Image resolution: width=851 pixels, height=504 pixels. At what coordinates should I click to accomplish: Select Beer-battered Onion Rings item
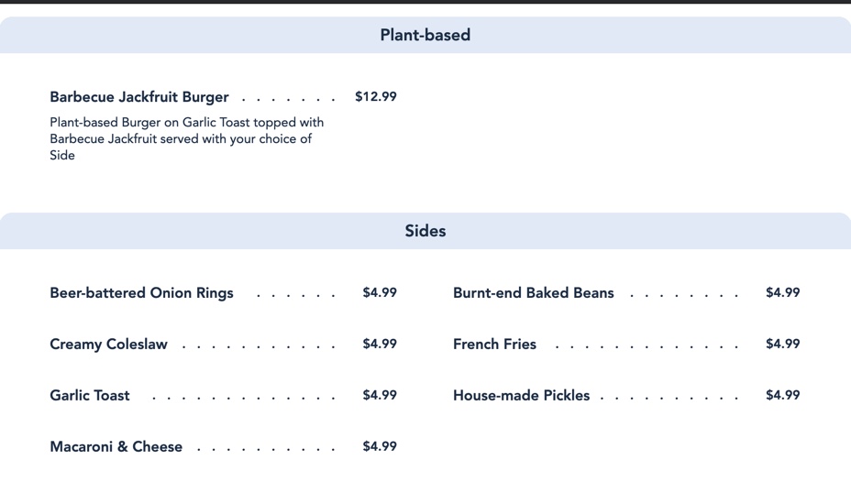[x=141, y=293]
